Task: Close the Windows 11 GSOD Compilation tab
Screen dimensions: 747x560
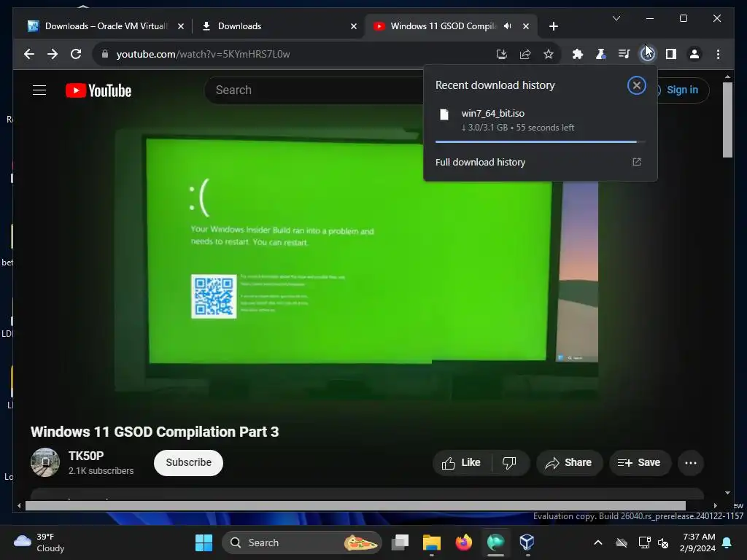Action: (526, 26)
